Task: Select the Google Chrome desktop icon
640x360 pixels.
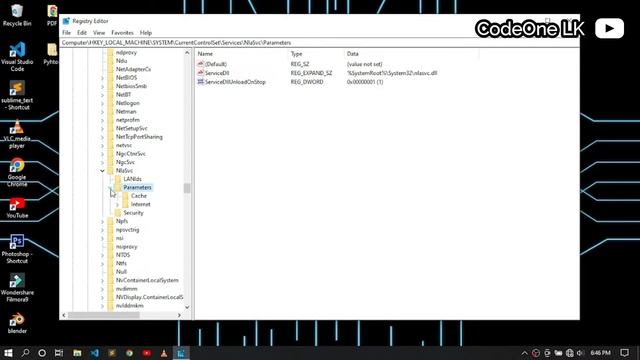Action: [17, 172]
